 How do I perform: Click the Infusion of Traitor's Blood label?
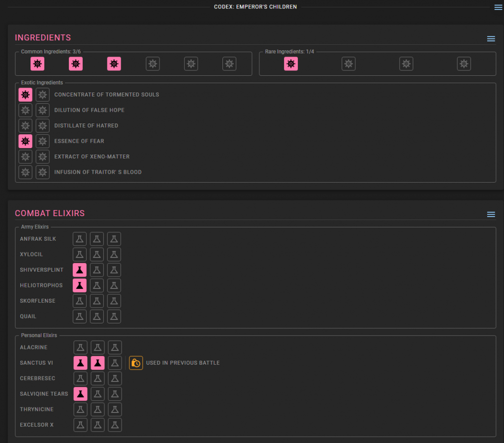(98, 172)
